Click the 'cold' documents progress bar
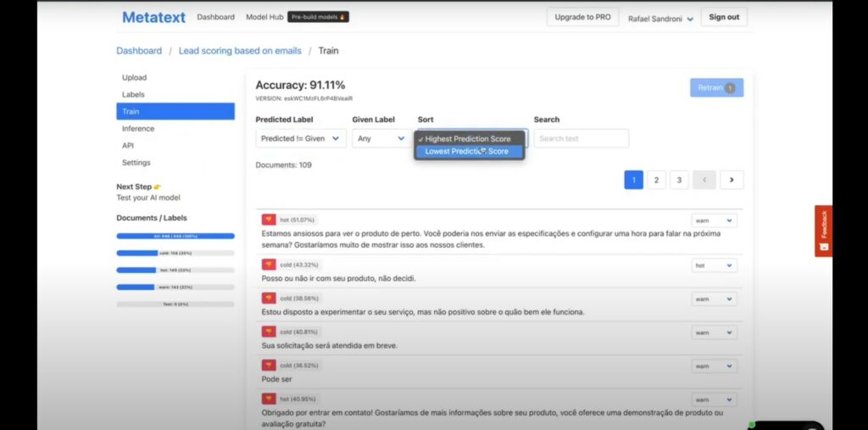The image size is (868, 430). [x=175, y=253]
